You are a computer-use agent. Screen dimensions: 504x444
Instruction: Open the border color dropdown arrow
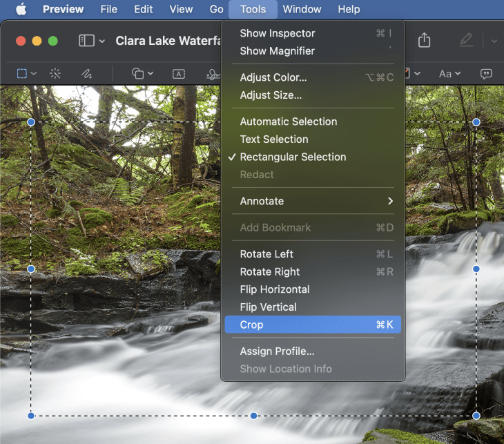pyautogui.click(x=417, y=74)
